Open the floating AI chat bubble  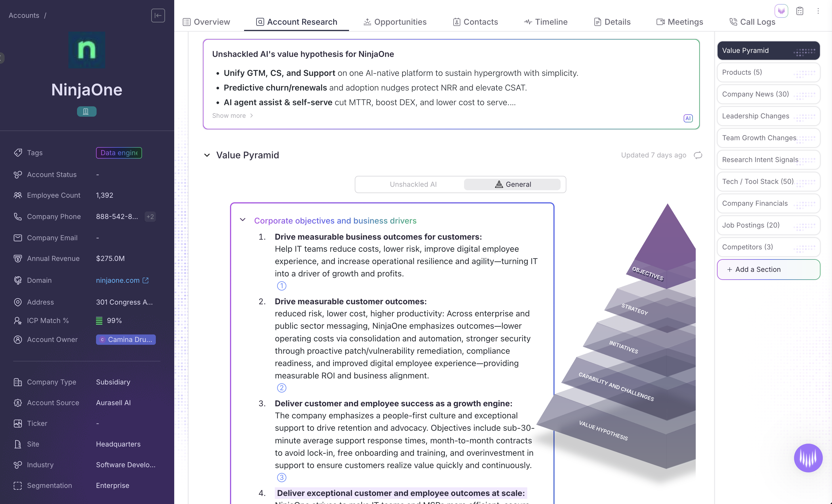(x=808, y=458)
